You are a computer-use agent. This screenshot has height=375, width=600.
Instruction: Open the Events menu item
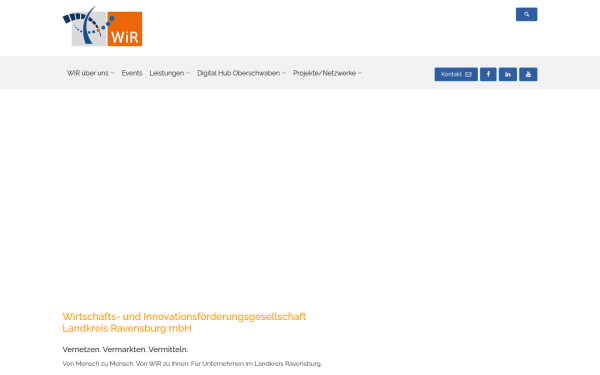(x=132, y=73)
